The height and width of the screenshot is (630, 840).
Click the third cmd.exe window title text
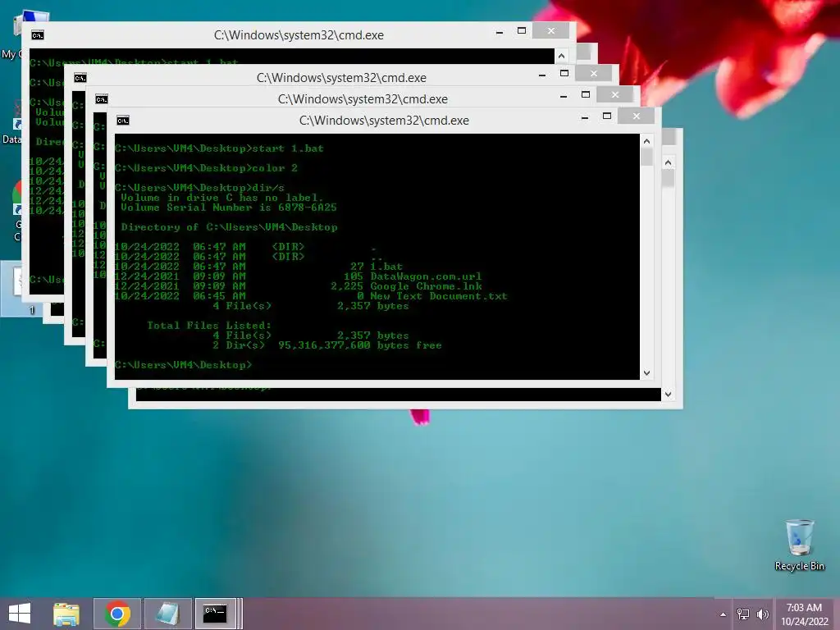tap(341, 78)
